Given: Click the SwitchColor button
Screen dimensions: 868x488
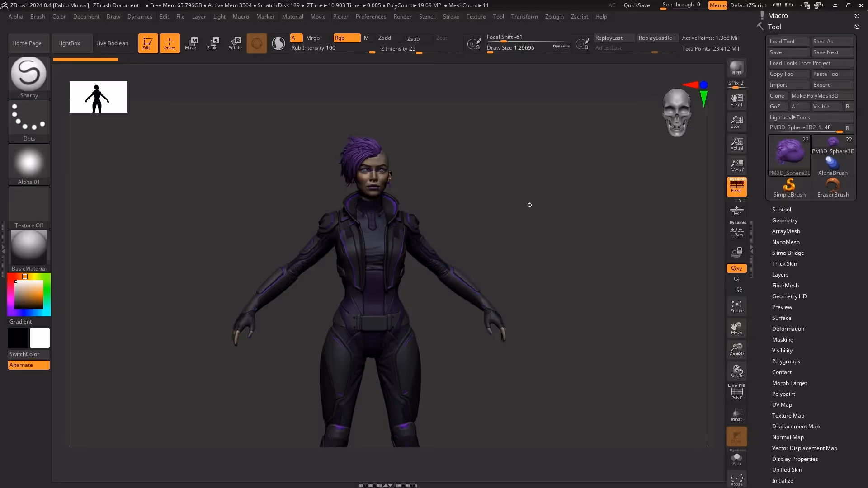Looking at the screenshot, I should (x=29, y=354).
